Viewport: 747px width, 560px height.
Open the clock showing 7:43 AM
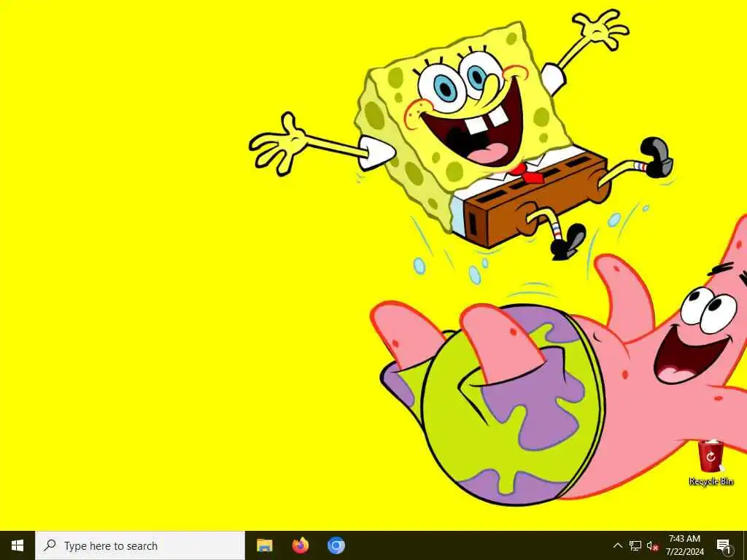click(x=684, y=545)
